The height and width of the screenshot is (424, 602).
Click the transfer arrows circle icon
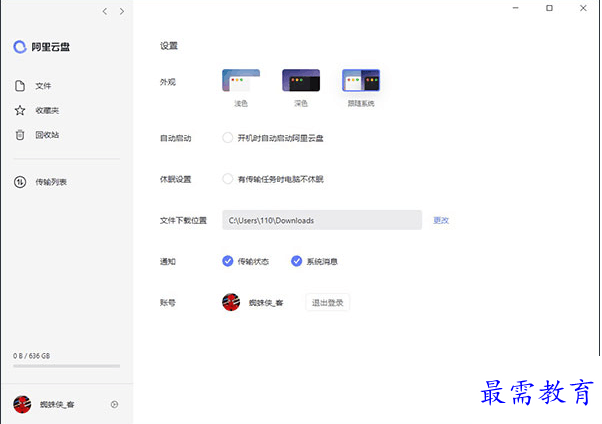(20, 182)
